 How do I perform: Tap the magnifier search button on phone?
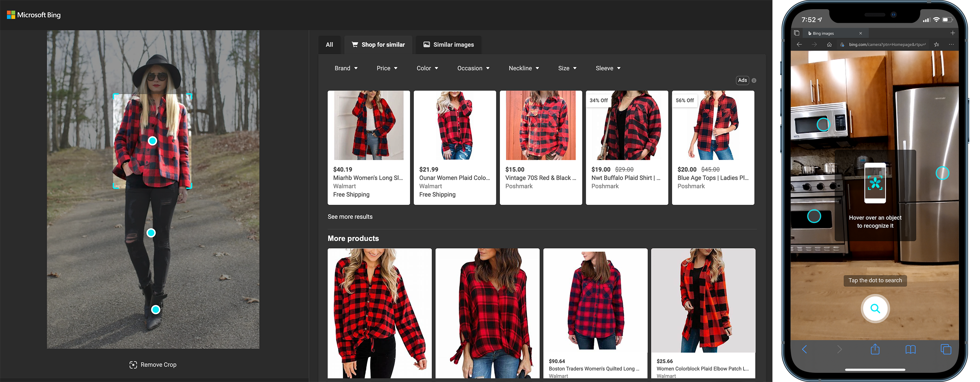[875, 309]
